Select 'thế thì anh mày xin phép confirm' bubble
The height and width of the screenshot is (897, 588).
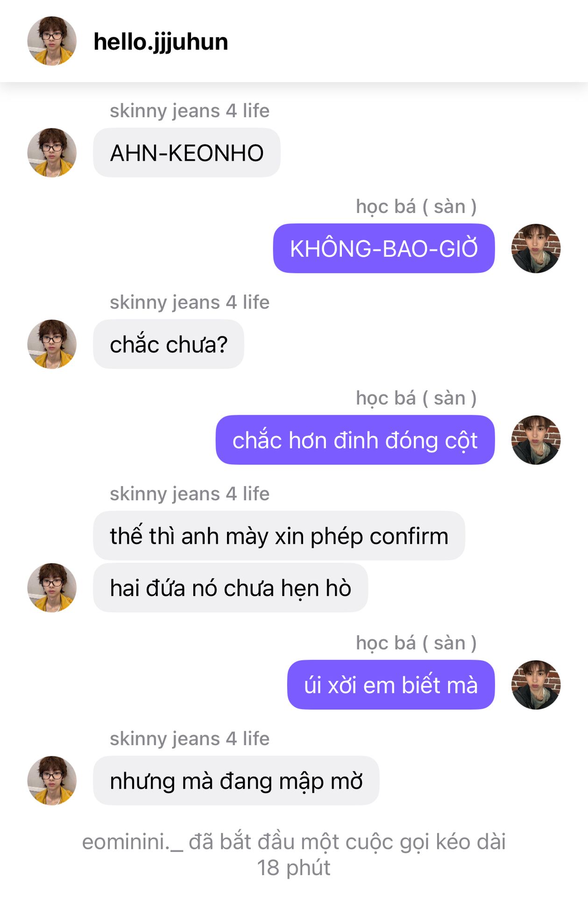(x=279, y=536)
